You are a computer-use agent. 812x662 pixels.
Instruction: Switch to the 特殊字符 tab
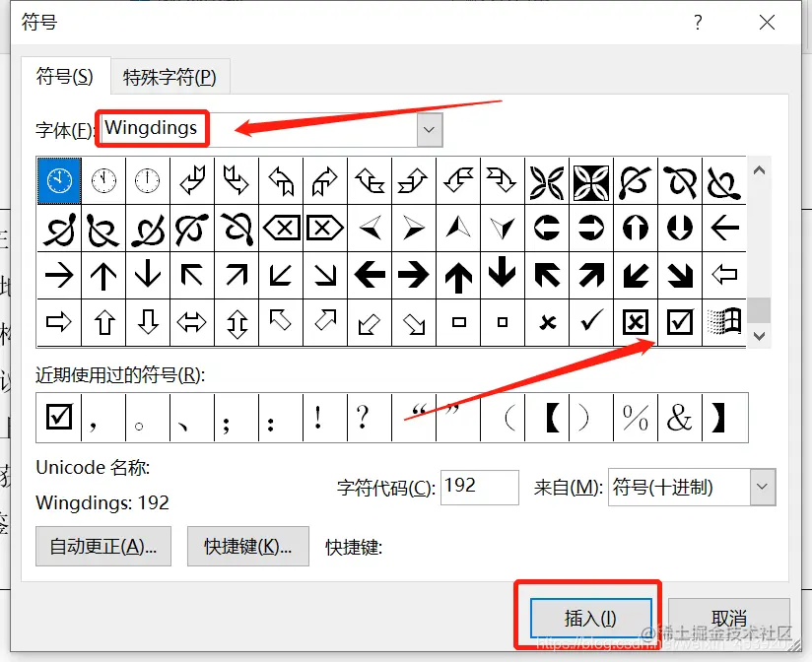[169, 75]
